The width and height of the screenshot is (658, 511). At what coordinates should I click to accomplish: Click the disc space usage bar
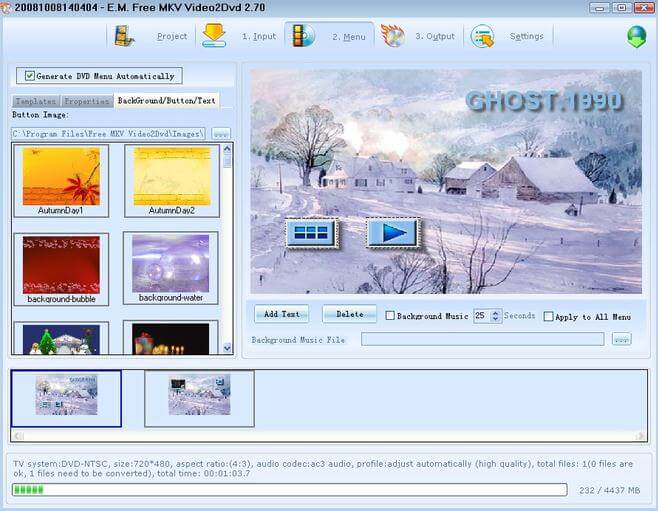[290, 490]
